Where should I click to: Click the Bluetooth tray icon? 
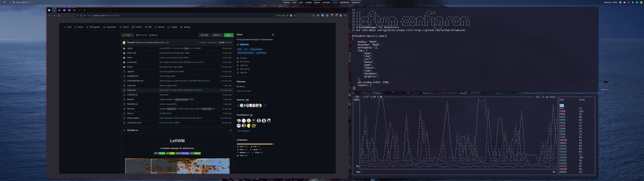click(633, 3)
